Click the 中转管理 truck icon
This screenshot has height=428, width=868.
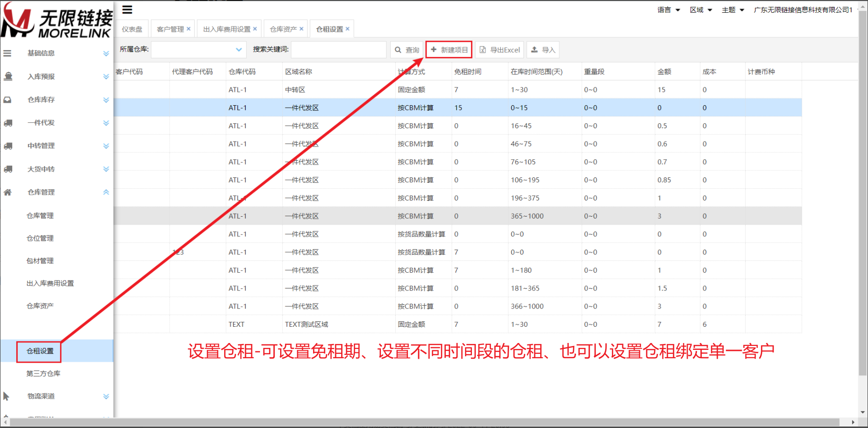point(8,146)
